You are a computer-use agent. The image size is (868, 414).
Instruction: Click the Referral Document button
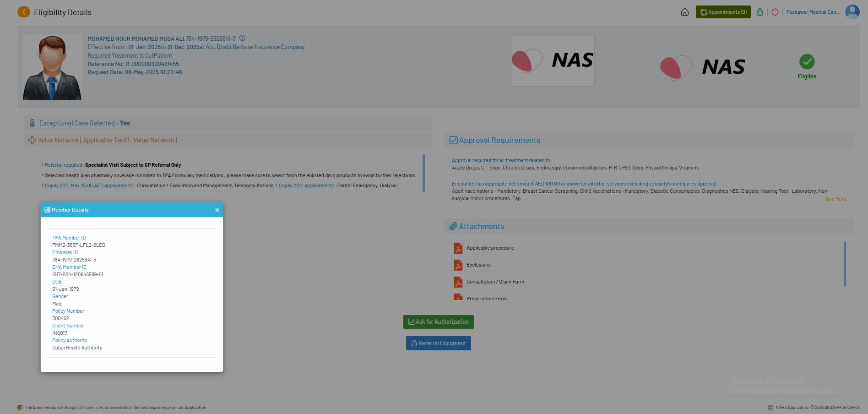point(438,343)
